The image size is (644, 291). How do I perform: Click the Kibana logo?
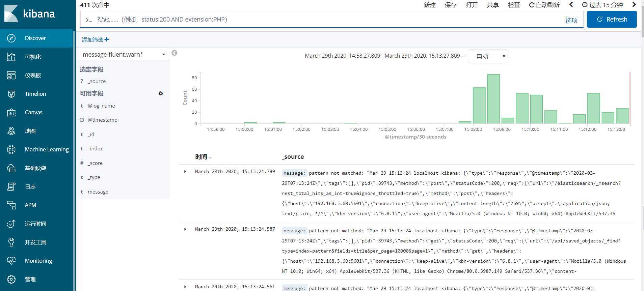click(x=29, y=13)
